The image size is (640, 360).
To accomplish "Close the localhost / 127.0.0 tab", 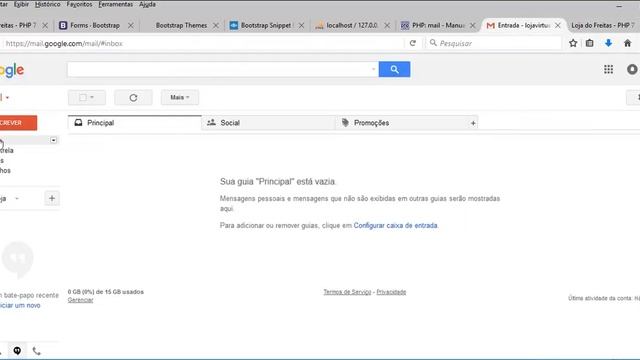I will [x=387, y=25].
